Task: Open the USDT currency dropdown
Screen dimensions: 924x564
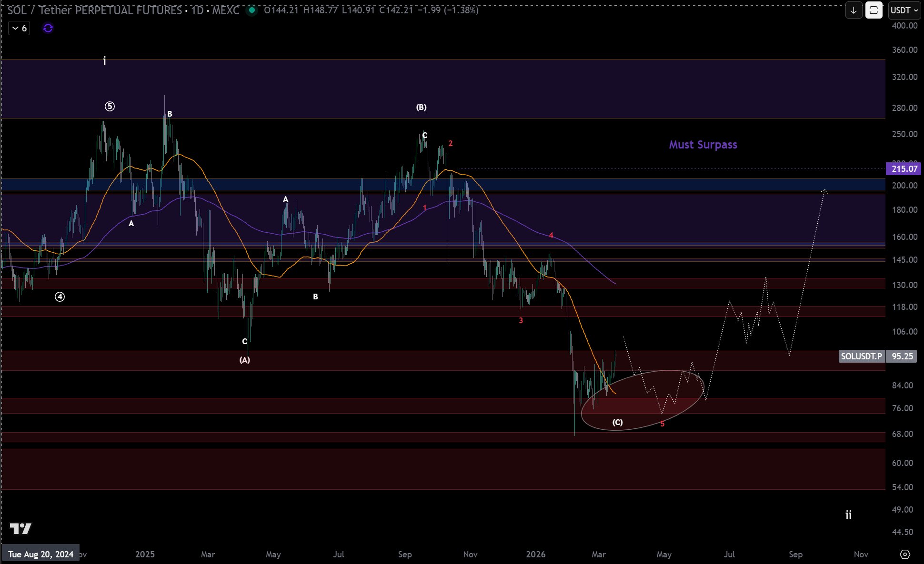Action: pos(904,10)
